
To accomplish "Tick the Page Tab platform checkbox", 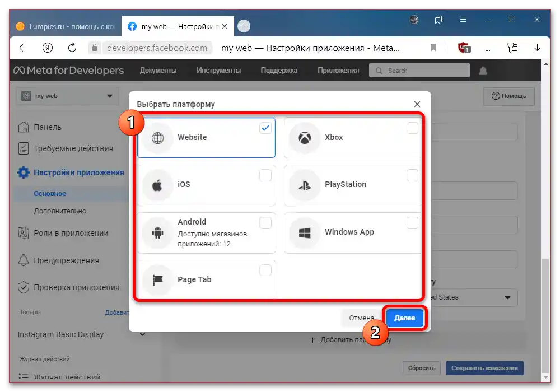I will (265, 270).
